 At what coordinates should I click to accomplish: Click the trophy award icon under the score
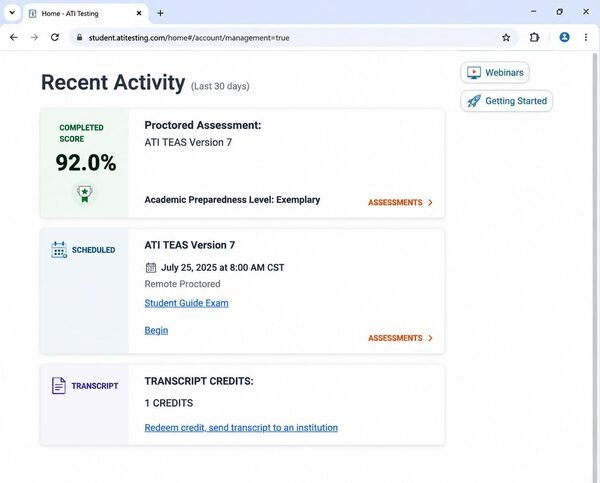tap(85, 194)
